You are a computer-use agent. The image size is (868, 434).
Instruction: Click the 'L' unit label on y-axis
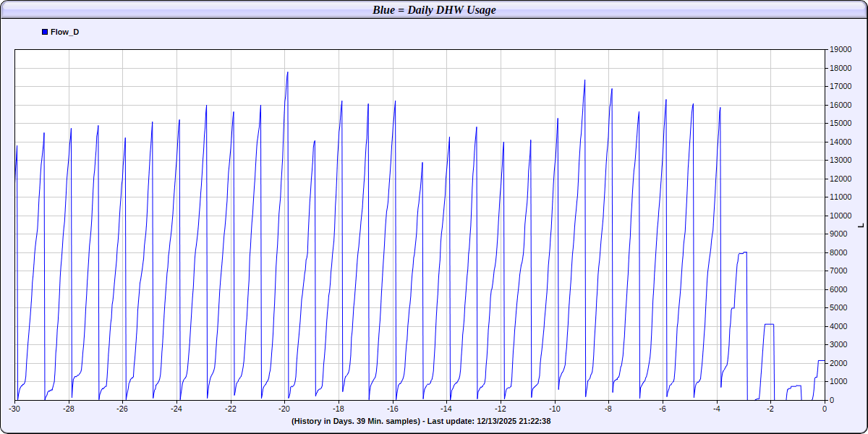[x=860, y=225]
